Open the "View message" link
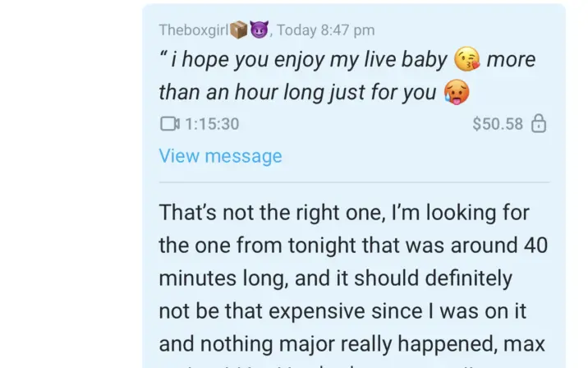This screenshot has height=368, width=588. point(220,156)
